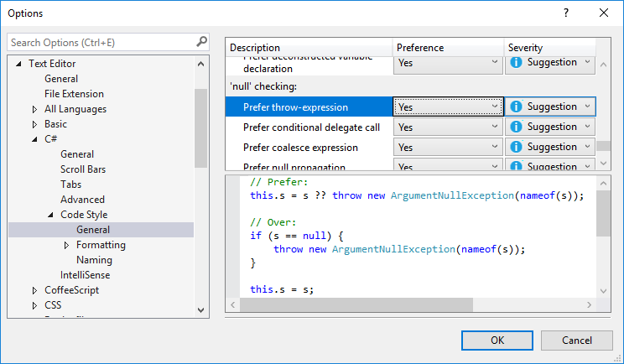Click the OK button

point(497,341)
